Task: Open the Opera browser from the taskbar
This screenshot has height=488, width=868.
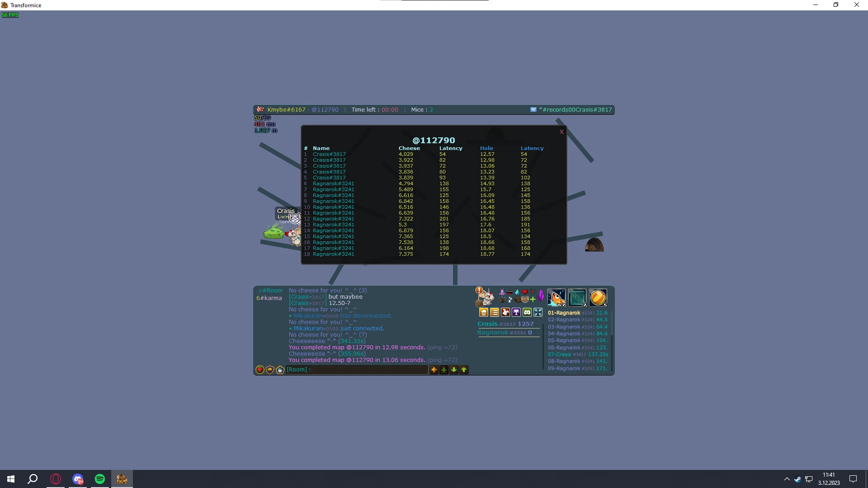Action: pos(56,479)
